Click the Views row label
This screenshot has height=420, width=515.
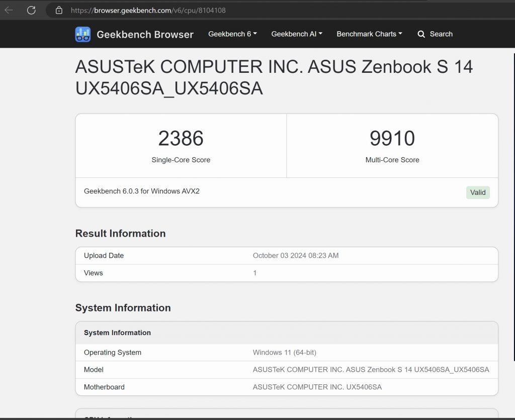93,273
